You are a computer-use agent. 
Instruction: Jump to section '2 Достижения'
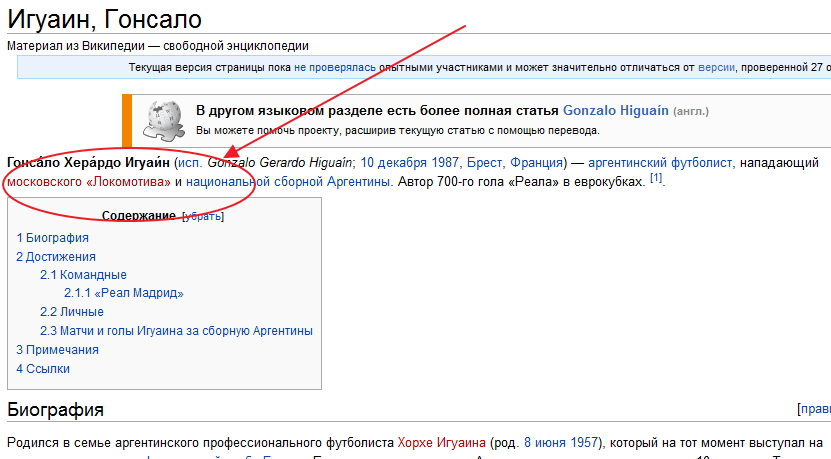tap(56, 257)
